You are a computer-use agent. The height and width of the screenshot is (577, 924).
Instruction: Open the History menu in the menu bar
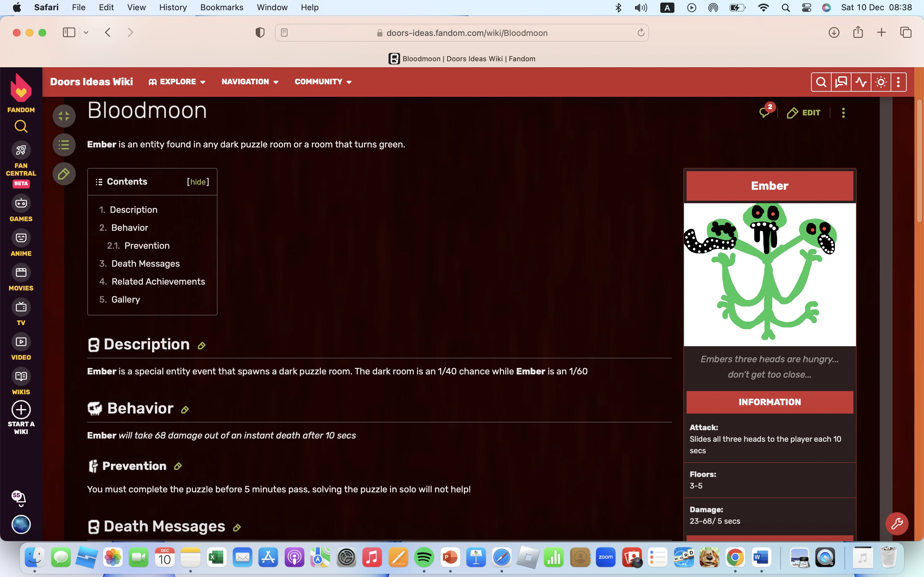(x=173, y=7)
